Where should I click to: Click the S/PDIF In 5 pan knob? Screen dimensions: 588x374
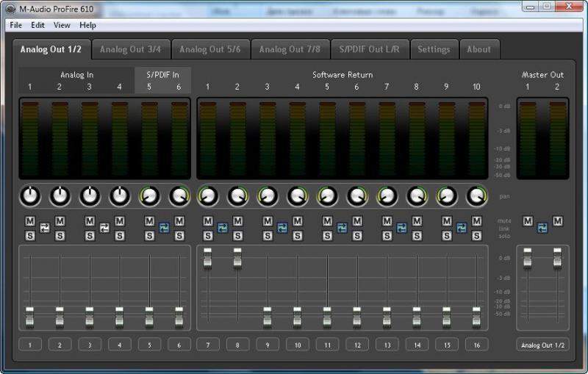point(149,195)
